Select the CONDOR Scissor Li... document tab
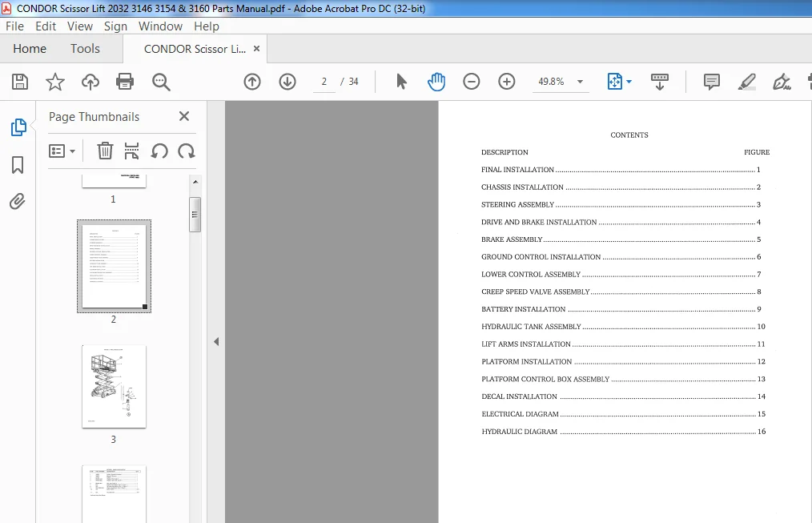Image resolution: width=812 pixels, height=523 pixels. pyautogui.click(x=195, y=49)
